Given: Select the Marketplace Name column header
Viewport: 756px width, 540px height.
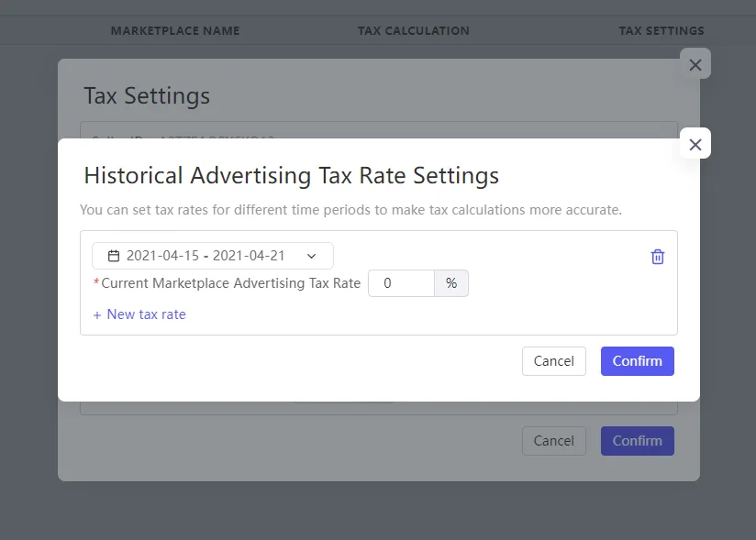Looking at the screenshot, I should tap(175, 31).
